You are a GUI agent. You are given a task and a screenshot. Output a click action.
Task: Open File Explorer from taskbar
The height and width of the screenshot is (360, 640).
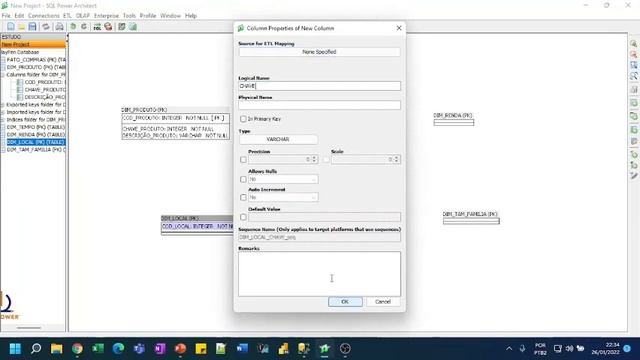coord(56,349)
